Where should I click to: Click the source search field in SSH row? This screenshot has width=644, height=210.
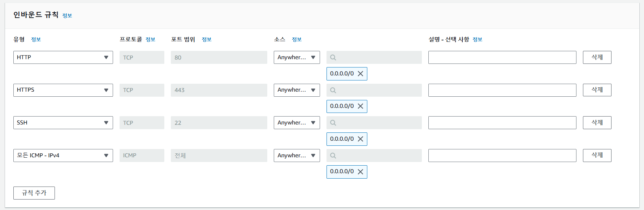pos(374,123)
